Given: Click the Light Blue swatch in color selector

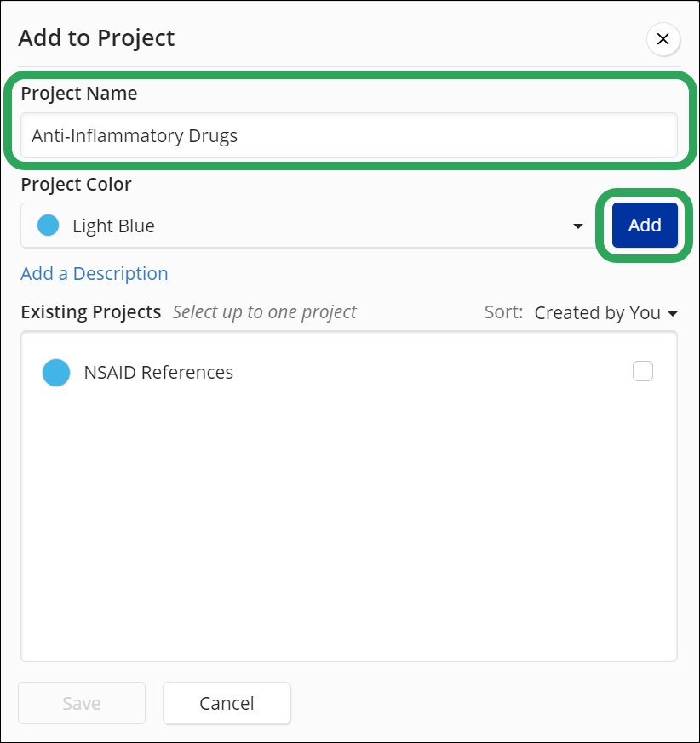Looking at the screenshot, I should [48, 225].
